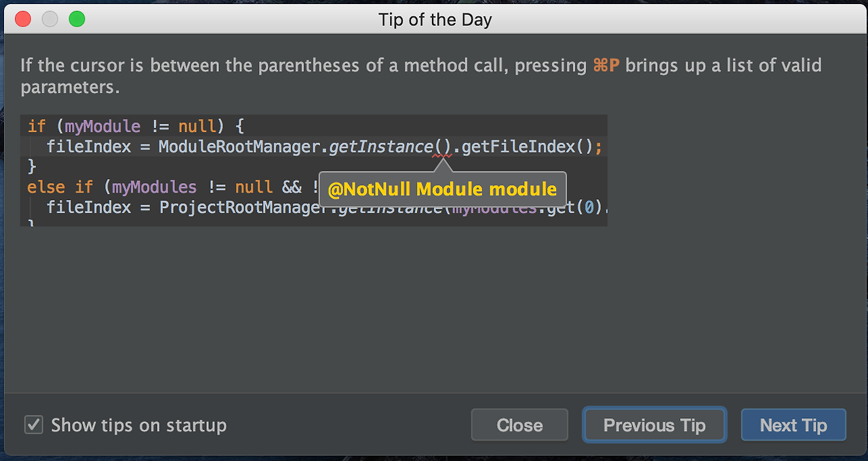
Task: Advance to the Next Tip
Action: pyautogui.click(x=793, y=425)
